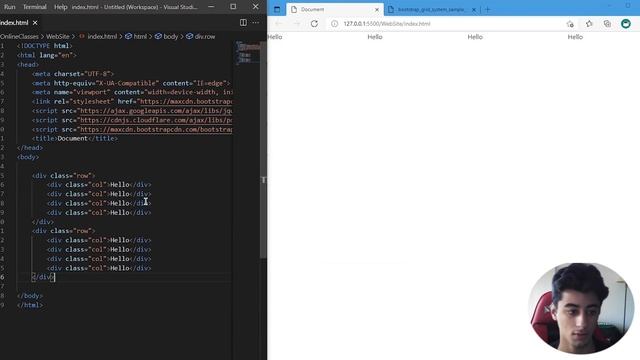Viewport: 640px width, 360px height.
Task: Click the WebSite breadcrumb folder
Action: 58,36
